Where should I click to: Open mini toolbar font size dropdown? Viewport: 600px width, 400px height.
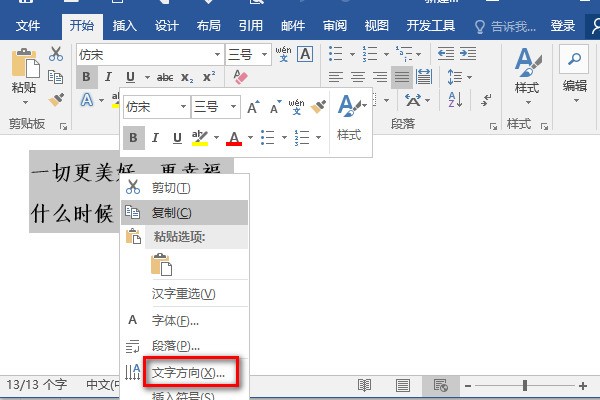coord(233,107)
